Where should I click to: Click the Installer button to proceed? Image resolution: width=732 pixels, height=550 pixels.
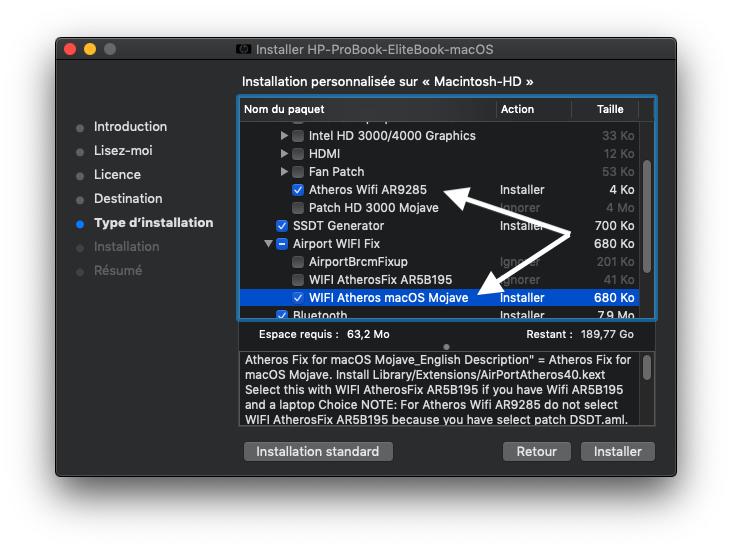tap(618, 451)
